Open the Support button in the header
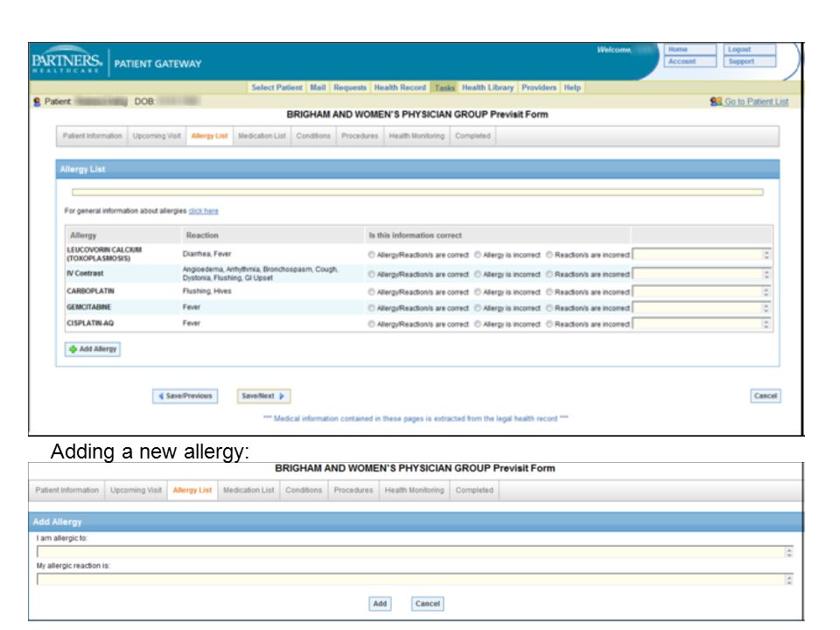The image size is (840, 630). [750, 61]
